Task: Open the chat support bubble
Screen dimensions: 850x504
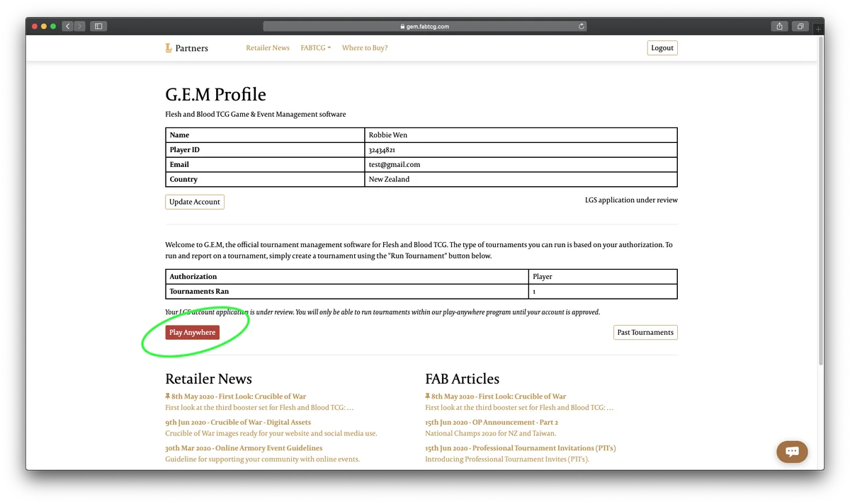Action: [792, 452]
